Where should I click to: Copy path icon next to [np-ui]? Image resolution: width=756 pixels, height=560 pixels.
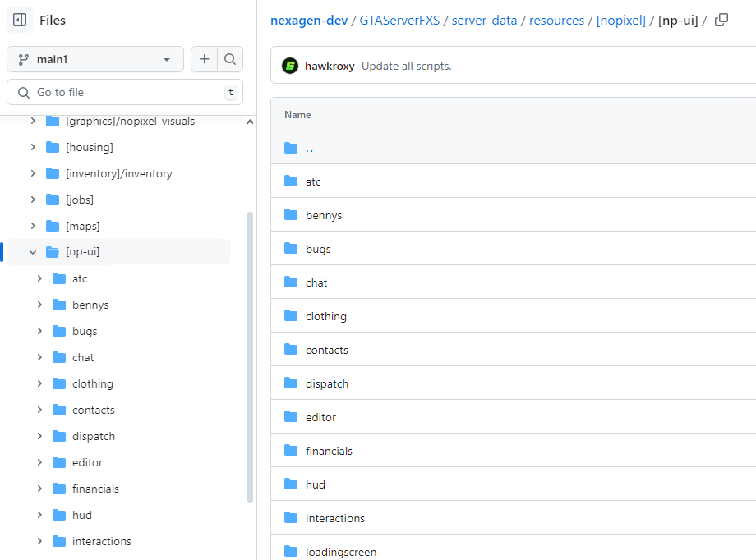721,21
